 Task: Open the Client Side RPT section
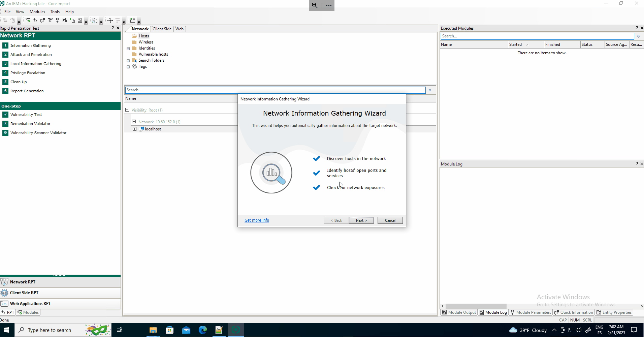(x=60, y=293)
